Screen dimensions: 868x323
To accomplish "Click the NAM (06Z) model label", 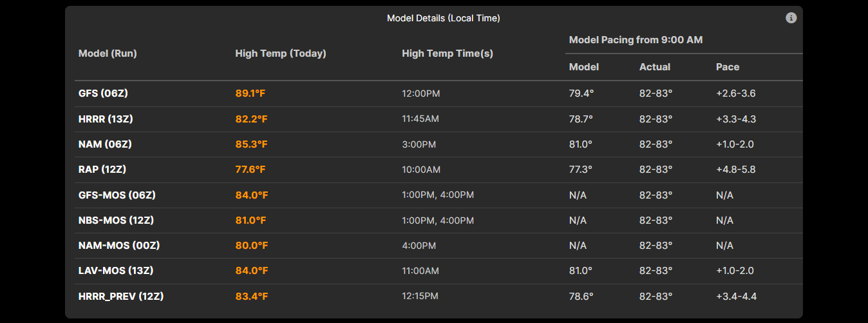I will tap(105, 144).
